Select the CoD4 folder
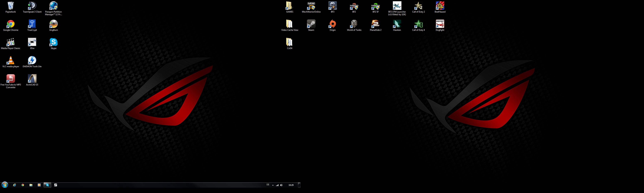This screenshot has height=193, width=644. 289,43
